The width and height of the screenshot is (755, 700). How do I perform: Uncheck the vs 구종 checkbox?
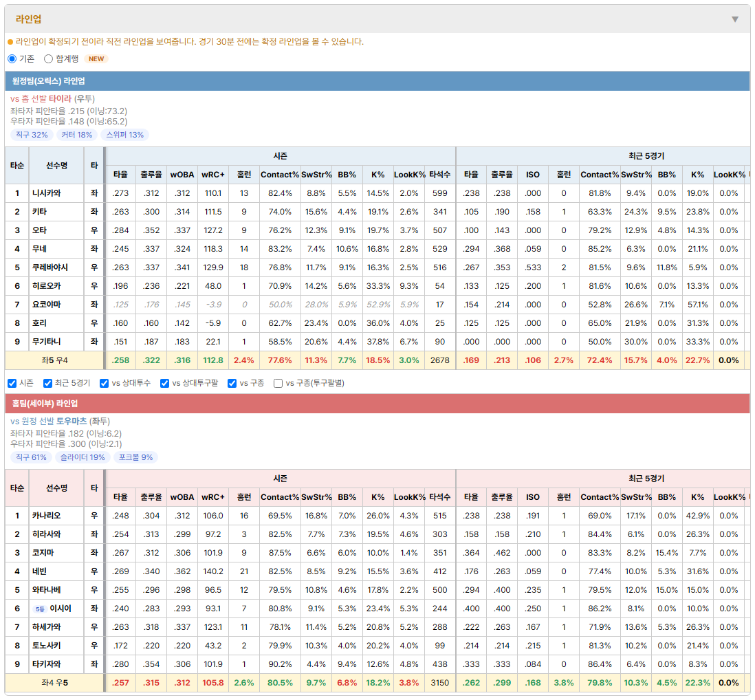232,383
